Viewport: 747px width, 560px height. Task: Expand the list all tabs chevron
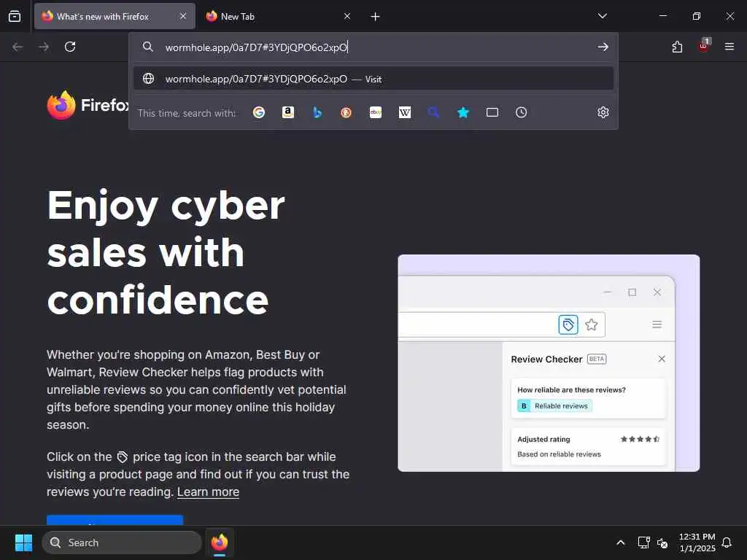click(x=603, y=16)
